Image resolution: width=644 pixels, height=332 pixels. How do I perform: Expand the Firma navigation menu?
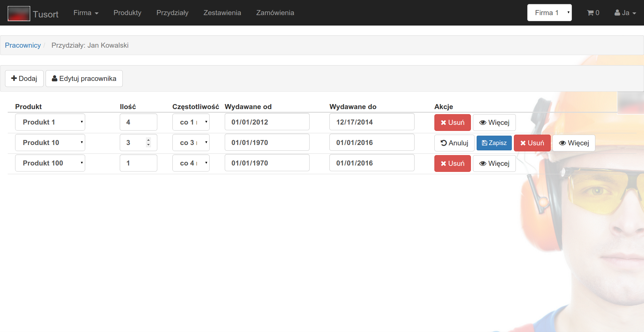click(86, 13)
